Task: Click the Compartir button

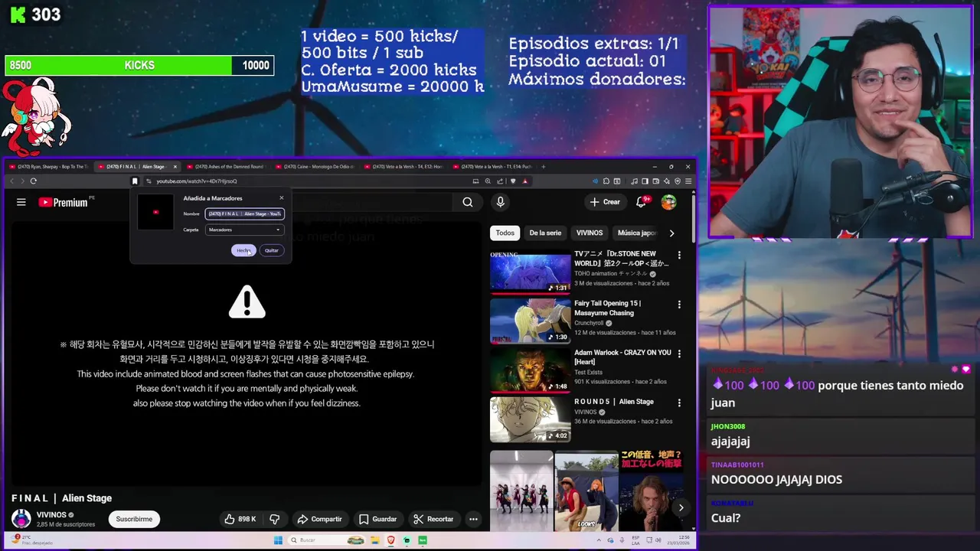Action: point(320,519)
